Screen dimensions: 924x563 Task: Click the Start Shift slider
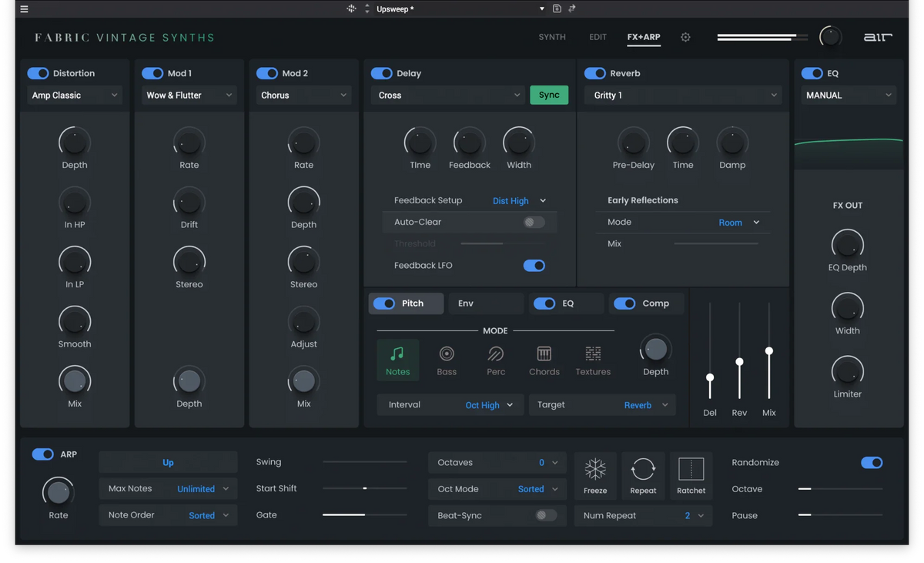point(364,488)
